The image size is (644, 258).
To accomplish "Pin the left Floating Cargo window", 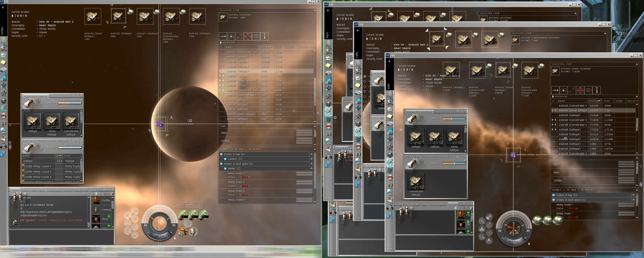I will (x=73, y=95).
